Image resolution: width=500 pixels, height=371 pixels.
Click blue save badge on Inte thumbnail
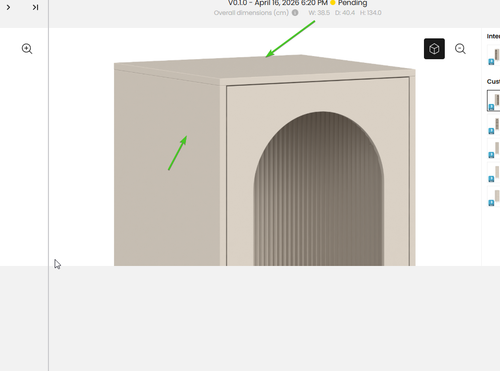coord(491,62)
